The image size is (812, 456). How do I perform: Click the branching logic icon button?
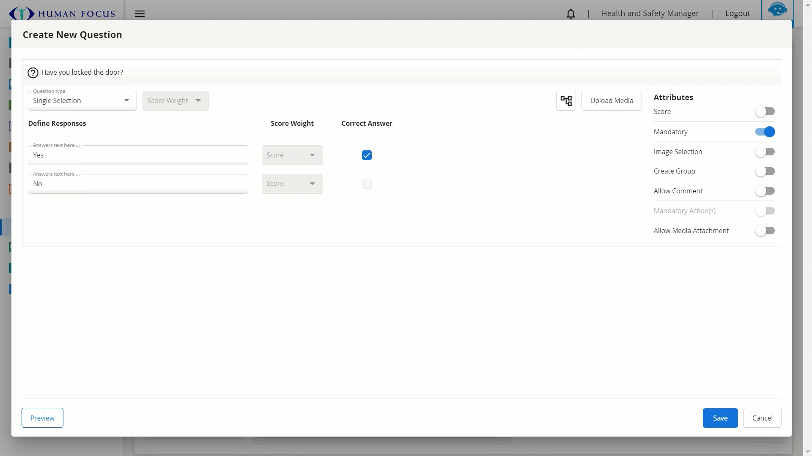pyautogui.click(x=566, y=100)
